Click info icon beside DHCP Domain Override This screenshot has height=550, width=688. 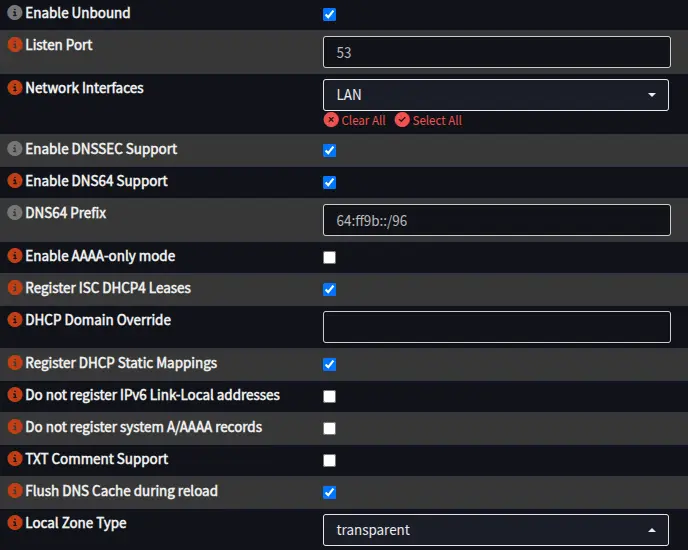[x=15, y=320]
